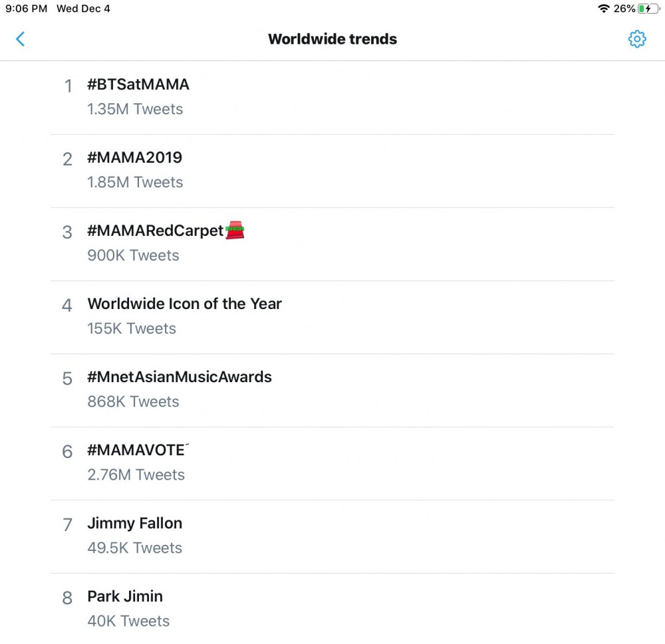Screen dimensions: 665x644
Task: Select the Jimmy Fallon trend
Action: click(x=332, y=537)
